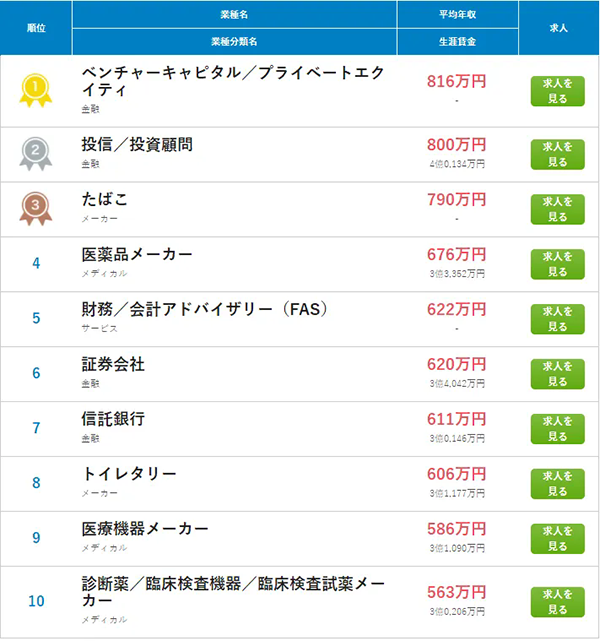Screen dimensions: 600x641
Task: Click 求人を見る for 証券会社
Action: pyautogui.click(x=557, y=374)
